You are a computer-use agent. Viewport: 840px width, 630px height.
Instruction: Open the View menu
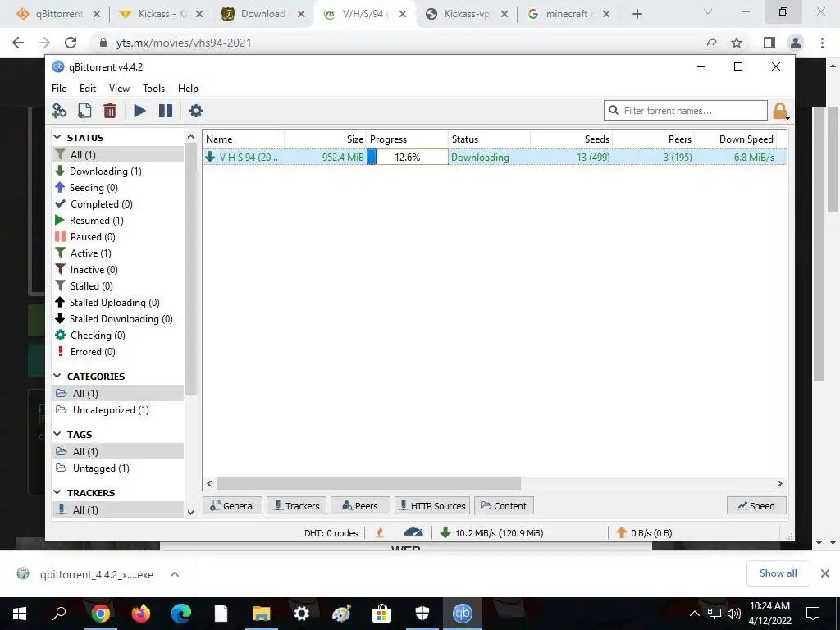click(x=119, y=89)
